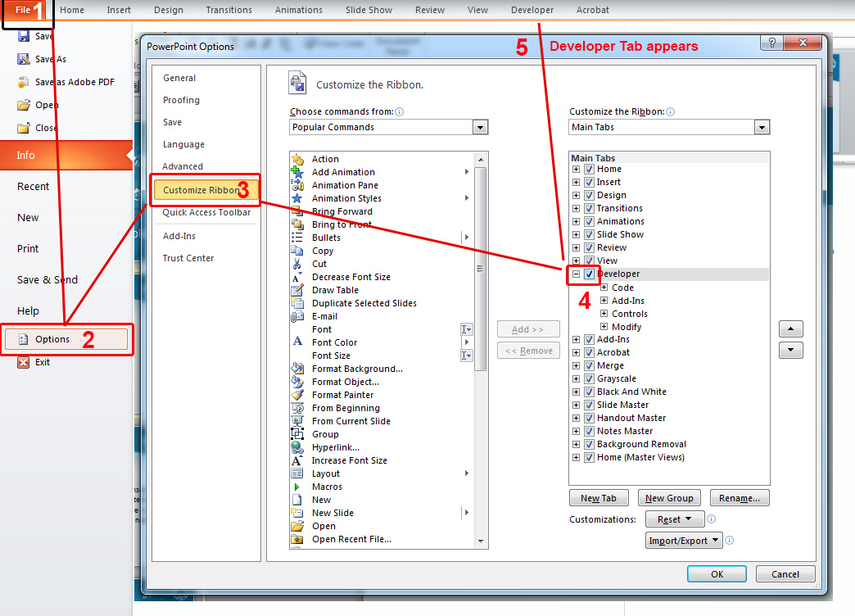855x616 pixels.
Task: Open the Developer ribbon tab
Action: click(532, 10)
